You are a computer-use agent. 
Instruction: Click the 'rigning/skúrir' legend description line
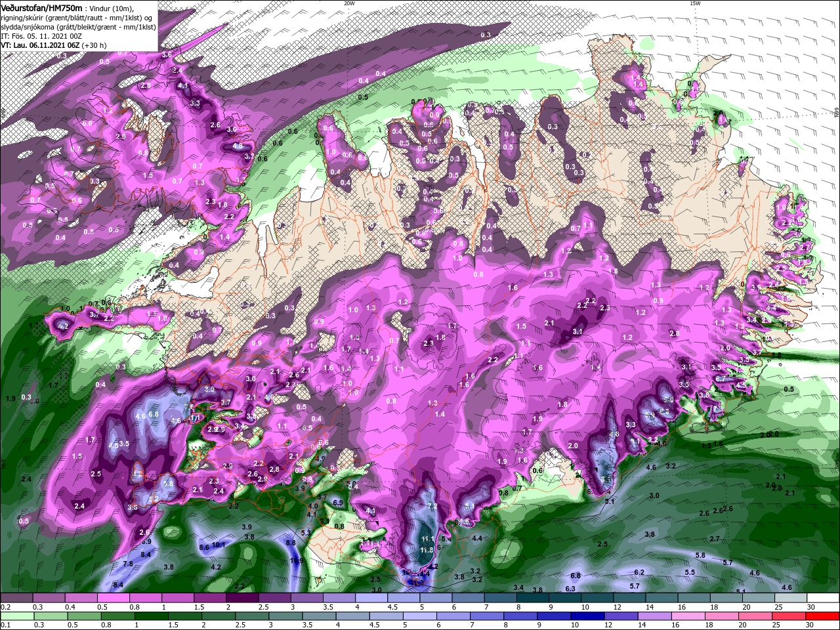click(77, 18)
